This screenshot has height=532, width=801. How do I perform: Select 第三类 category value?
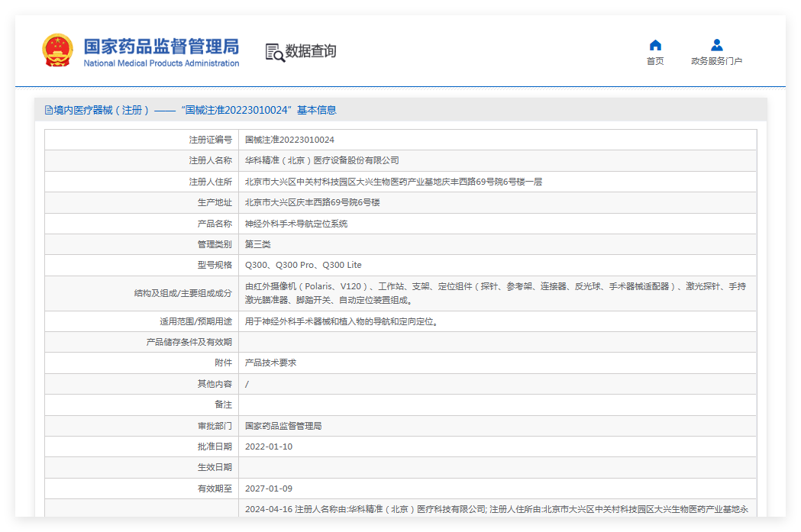(257, 244)
